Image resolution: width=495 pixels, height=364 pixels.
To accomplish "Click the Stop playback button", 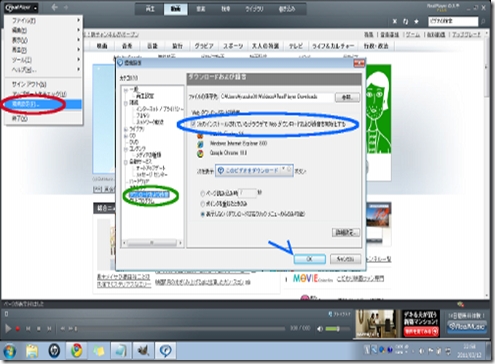I will [39, 329].
